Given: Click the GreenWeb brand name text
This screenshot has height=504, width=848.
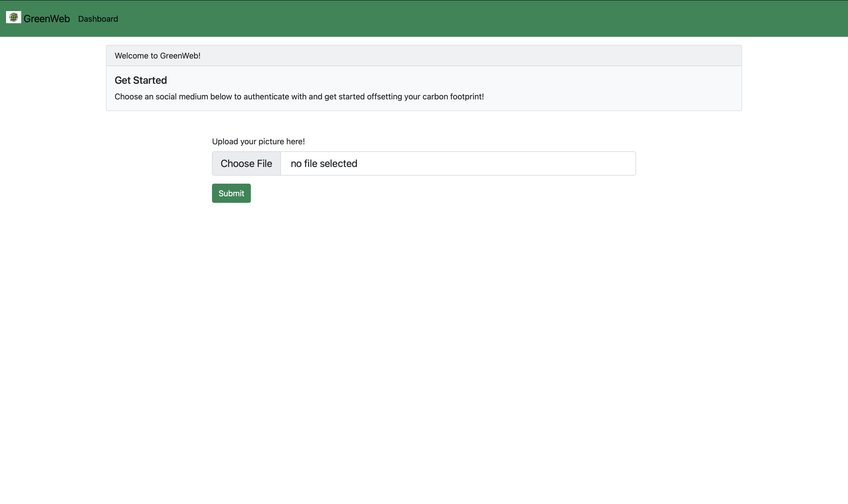Looking at the screenshot, I should [46, 19].
